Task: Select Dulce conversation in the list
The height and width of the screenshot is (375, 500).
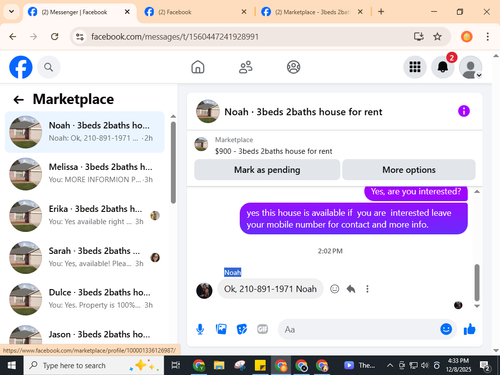Action: [x=85, y=299]
